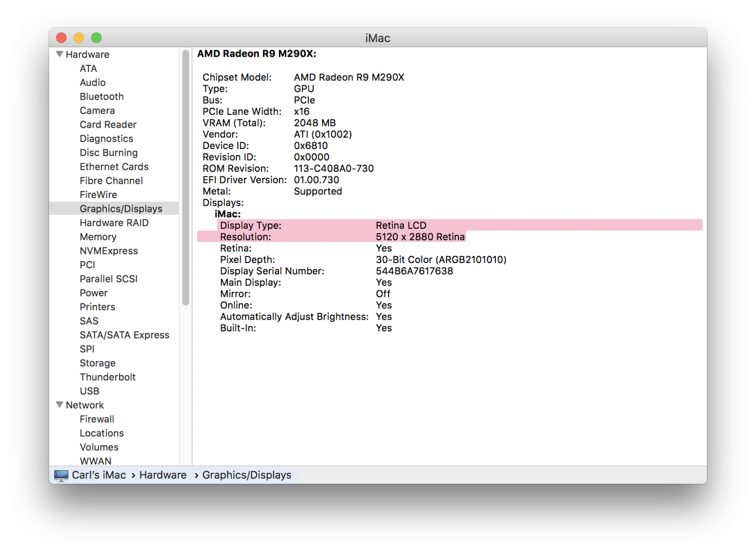Collapse the Network section triangle
The width and height of the screenshot is (756, 554).
[60, 405]
